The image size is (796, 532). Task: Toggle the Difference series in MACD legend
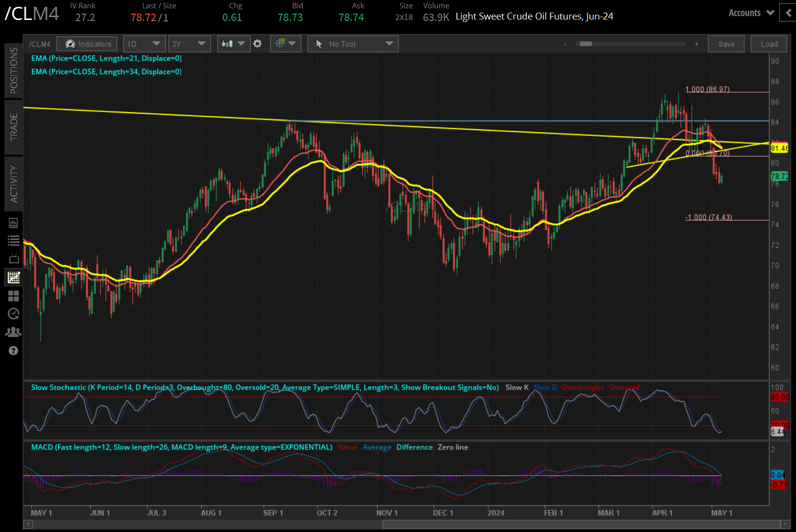click(414, 447)
